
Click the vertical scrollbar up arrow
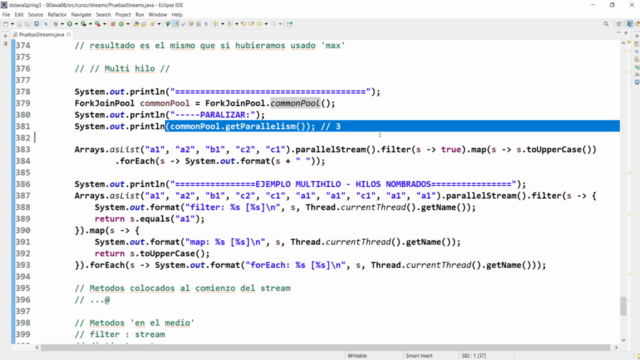[x=623, y=43]
